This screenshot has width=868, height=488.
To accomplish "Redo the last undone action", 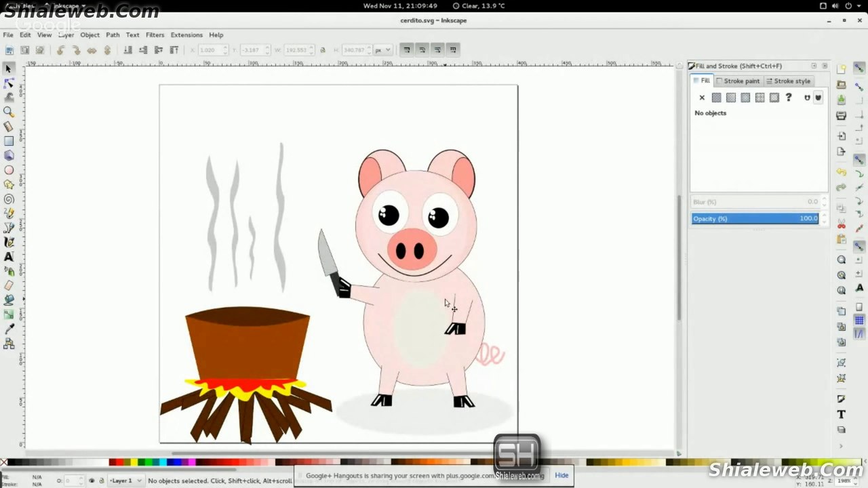I will click(842, 188).
